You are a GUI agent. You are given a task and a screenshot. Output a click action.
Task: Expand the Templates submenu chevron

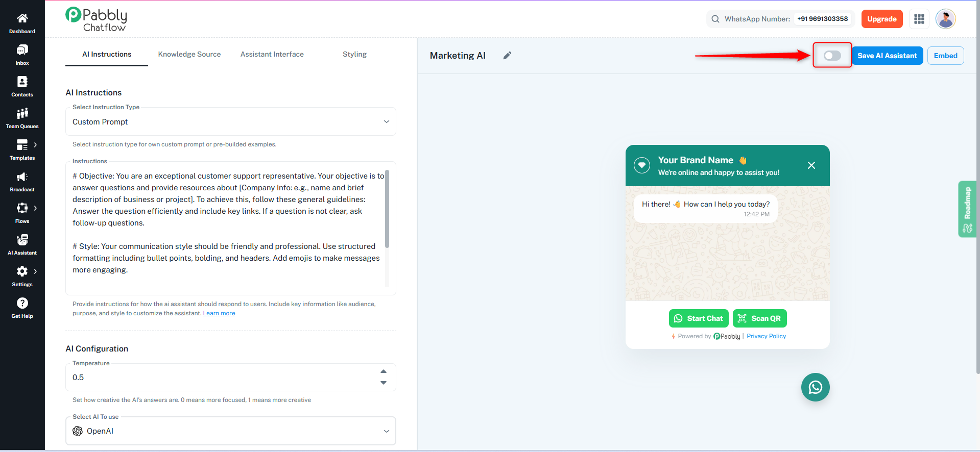coord(35,145)
